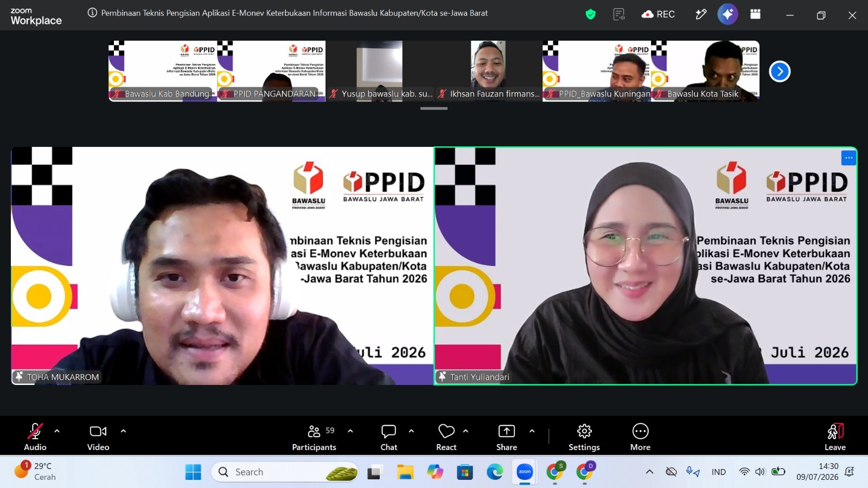The image size is (868, 488).
Task: Click the REC cloud recording indicator
Action: [658, 15]
